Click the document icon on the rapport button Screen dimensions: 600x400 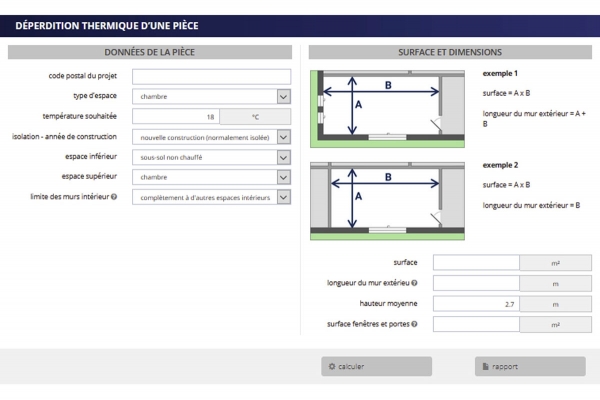(x=485, y=366)
